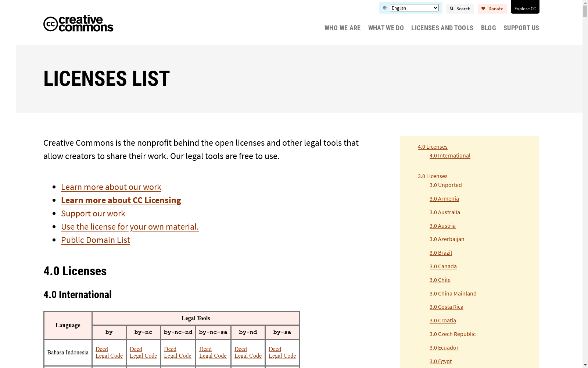
Task: Open the by-nc-sa Deed link
Action: (205, 349)
